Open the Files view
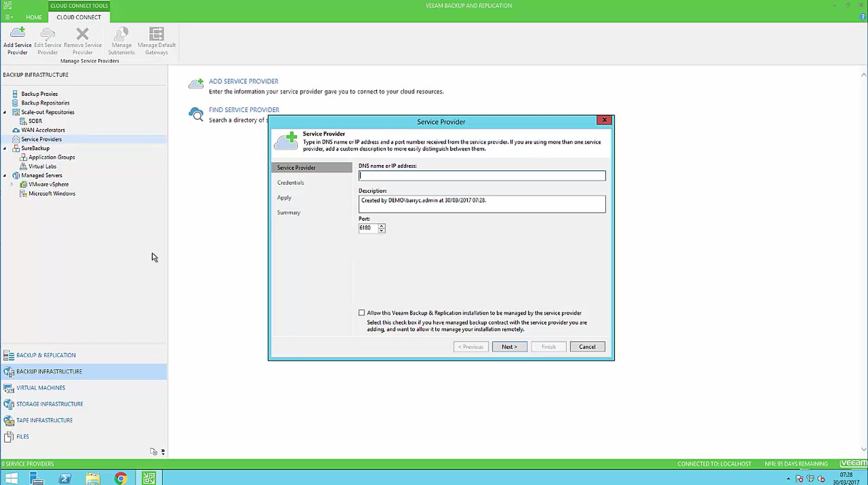Screen dimensions: 868x485 coord(22,437)
